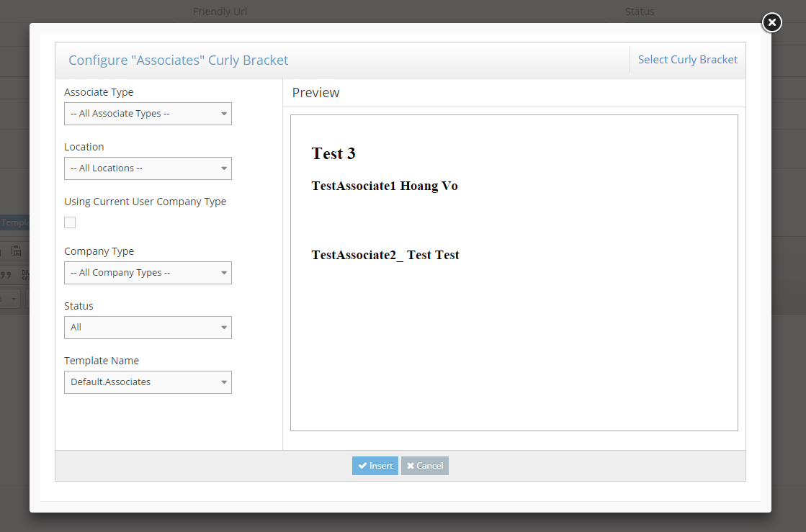
Task: Open the Status dropdown set to All
Action: (148, 328)
